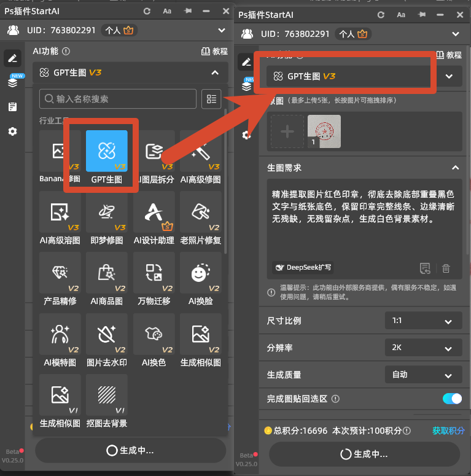Toggle the list view button beside search
The width and height of the screenshot is (471, 476).
(x=211, y=99)
